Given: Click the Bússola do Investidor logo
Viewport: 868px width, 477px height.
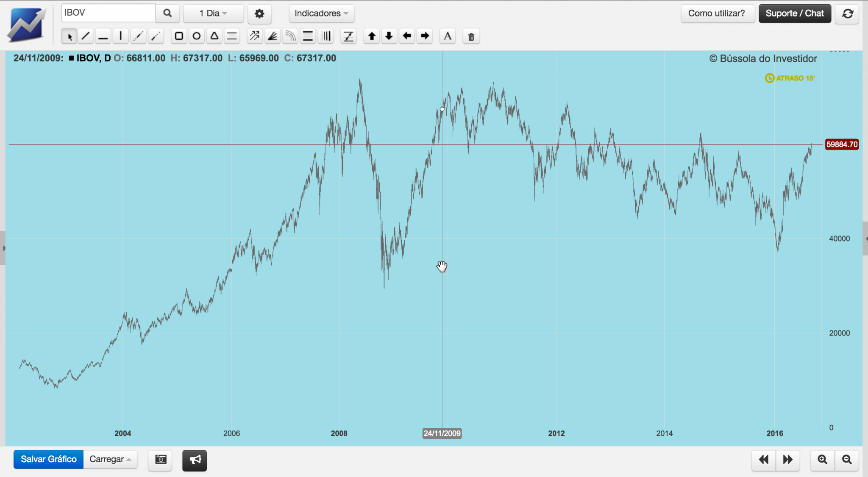Looking at the screenshot, I should pos(26,25).
